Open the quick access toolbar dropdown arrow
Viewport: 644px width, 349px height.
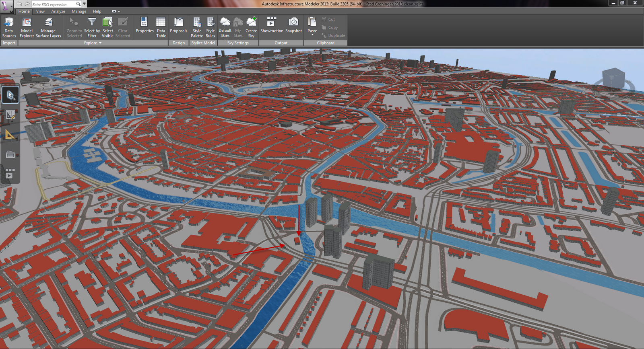point(84,4)
